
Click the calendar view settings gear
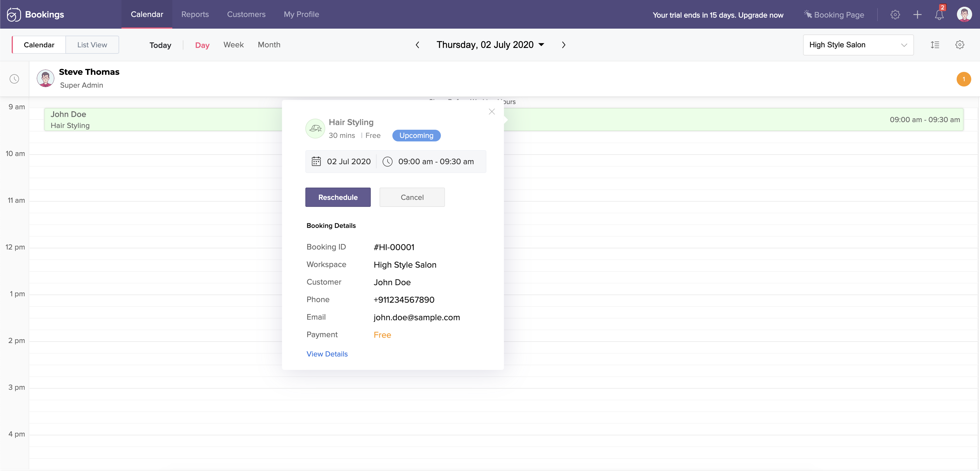point(960,45)
